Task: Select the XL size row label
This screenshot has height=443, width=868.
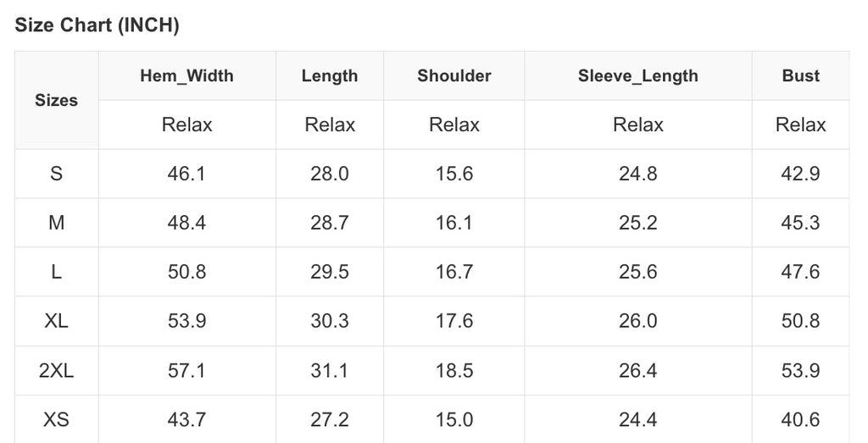Action: pos(56,321)
